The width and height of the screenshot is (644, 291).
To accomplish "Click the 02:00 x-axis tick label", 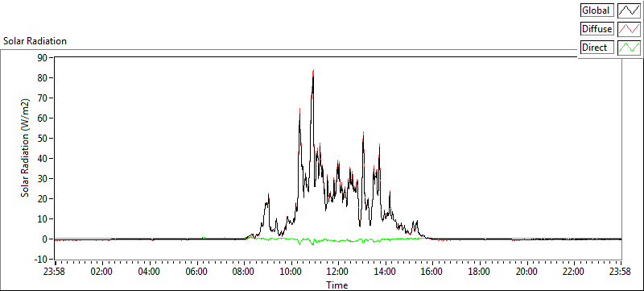I will point(102,272).
